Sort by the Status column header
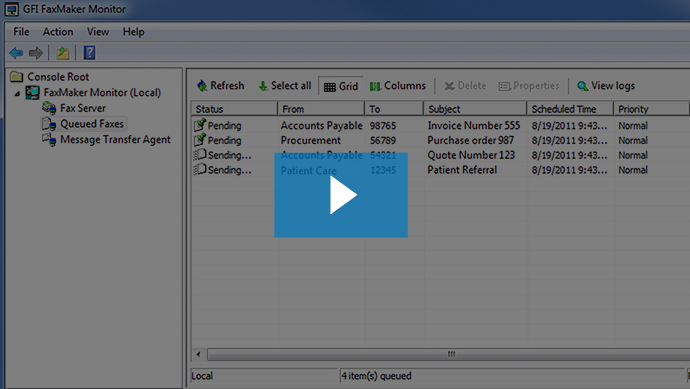 click(234, 109)
